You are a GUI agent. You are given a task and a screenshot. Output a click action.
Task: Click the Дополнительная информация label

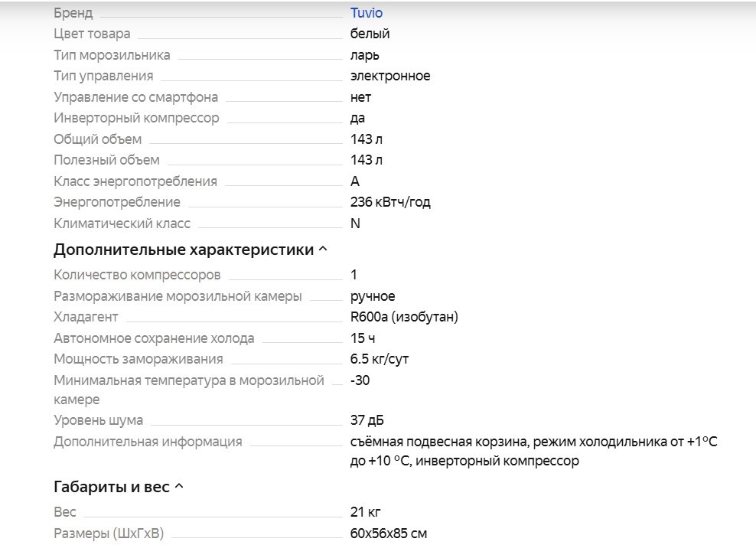pos(148,442)
